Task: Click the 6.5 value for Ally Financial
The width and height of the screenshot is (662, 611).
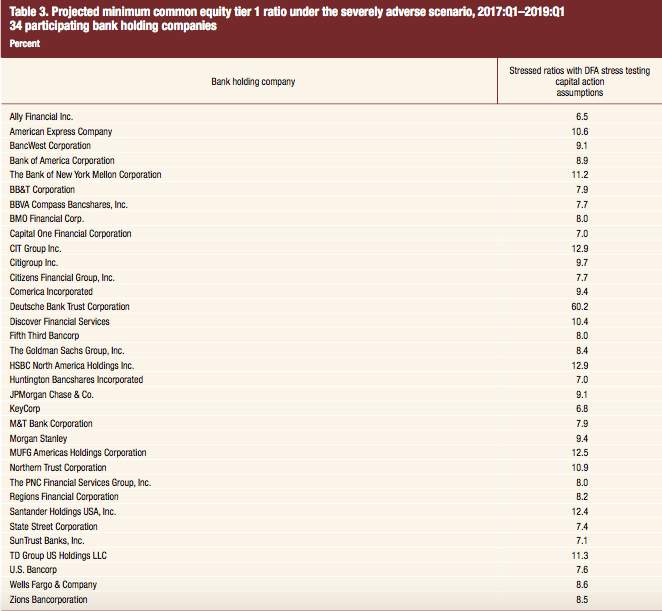Action: (x=582, y=117)
